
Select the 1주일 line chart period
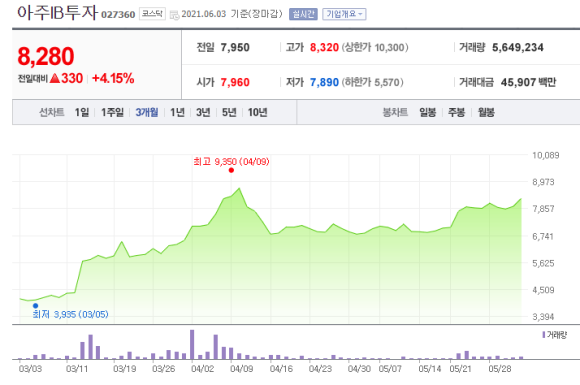coord(112,112)
